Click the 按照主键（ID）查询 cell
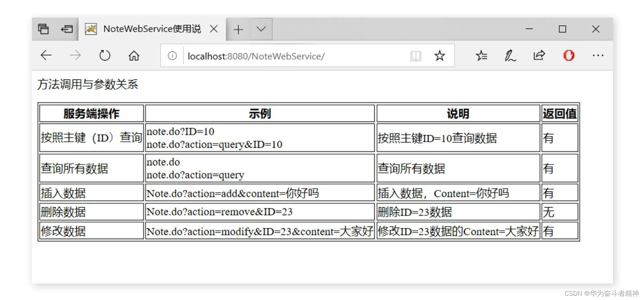This screenshot has height=300, width=644. coord(91,138)
